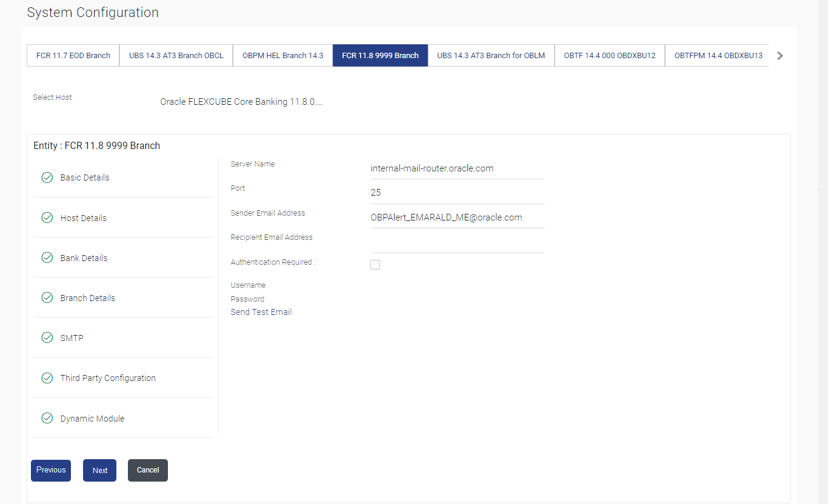The image size is (828, 504).
Task: Go to UBS 14.3 AT3 Branch for OBLM tab
Action: click(x=491, y=55)
